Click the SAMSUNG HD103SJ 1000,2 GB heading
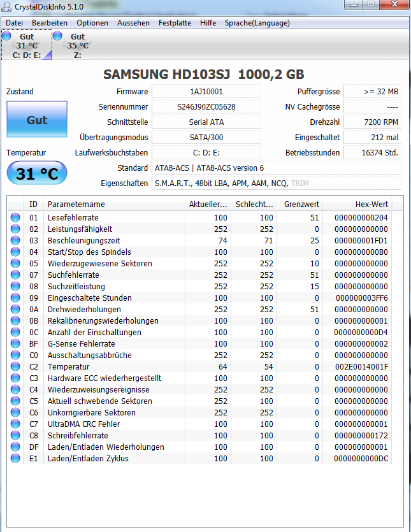The width and height of the screenshot is (411, 532). (x=204, y=75)
